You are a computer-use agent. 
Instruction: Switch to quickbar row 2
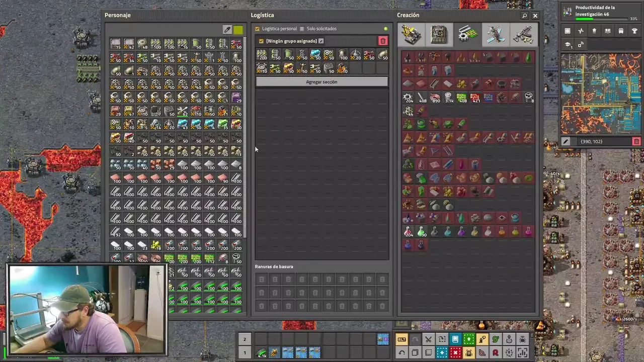coord(245,339)
